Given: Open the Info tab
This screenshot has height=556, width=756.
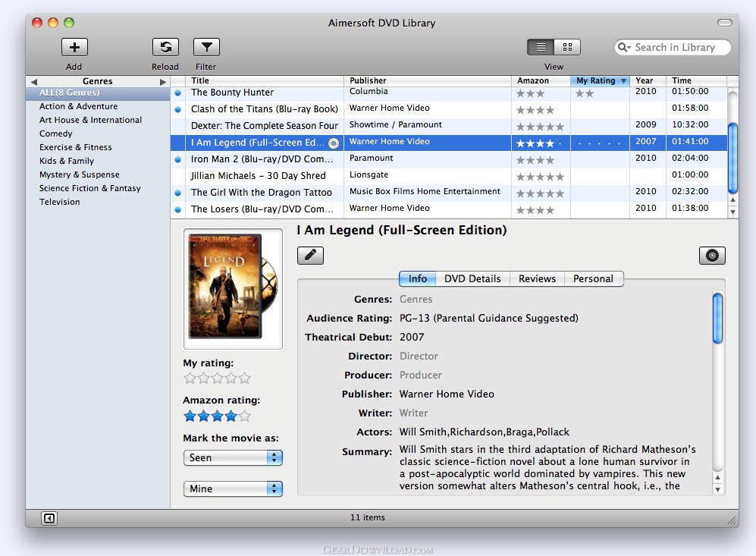Looking at the screenshot, I should coord(418,278).
